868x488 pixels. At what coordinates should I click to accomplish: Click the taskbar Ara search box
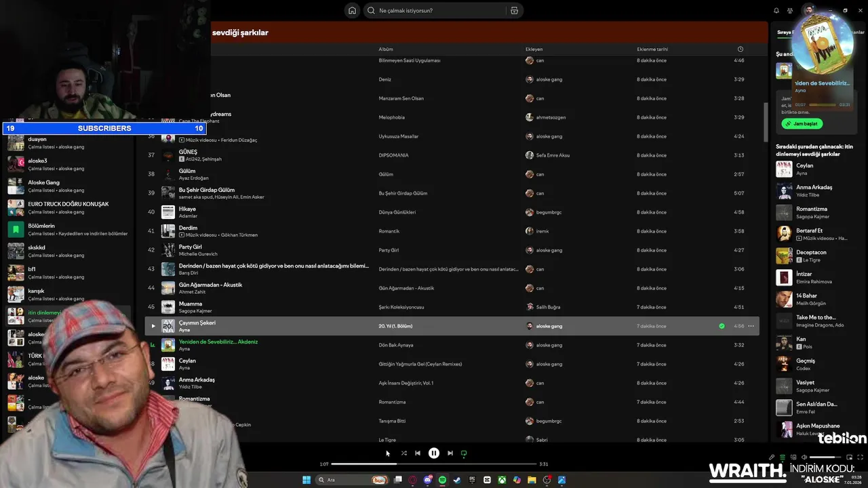353,480
